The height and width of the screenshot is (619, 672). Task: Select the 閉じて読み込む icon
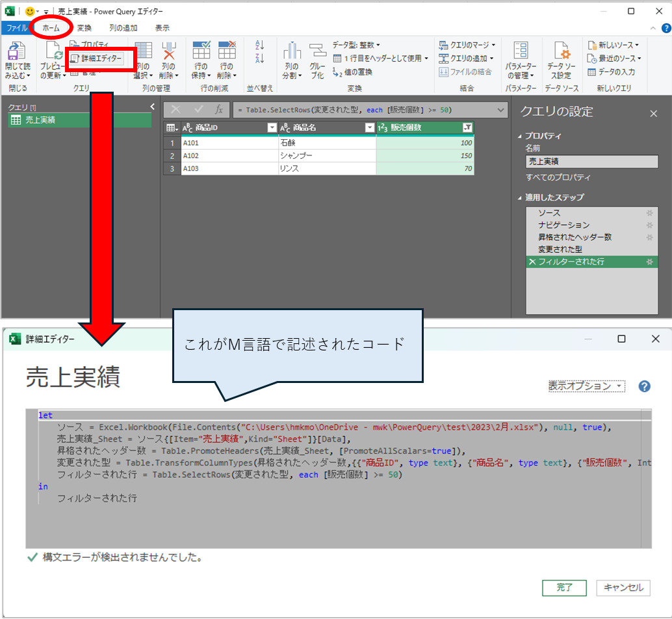18,59
